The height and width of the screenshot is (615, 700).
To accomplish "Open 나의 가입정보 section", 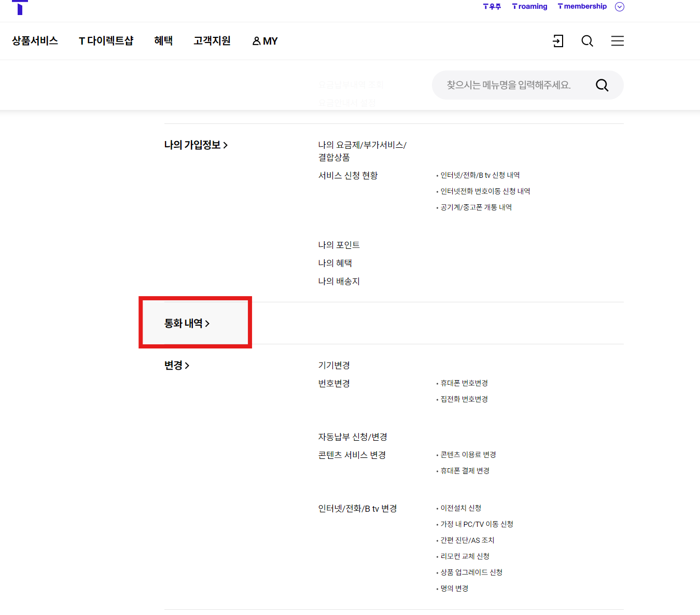I will tap(196, 145).
